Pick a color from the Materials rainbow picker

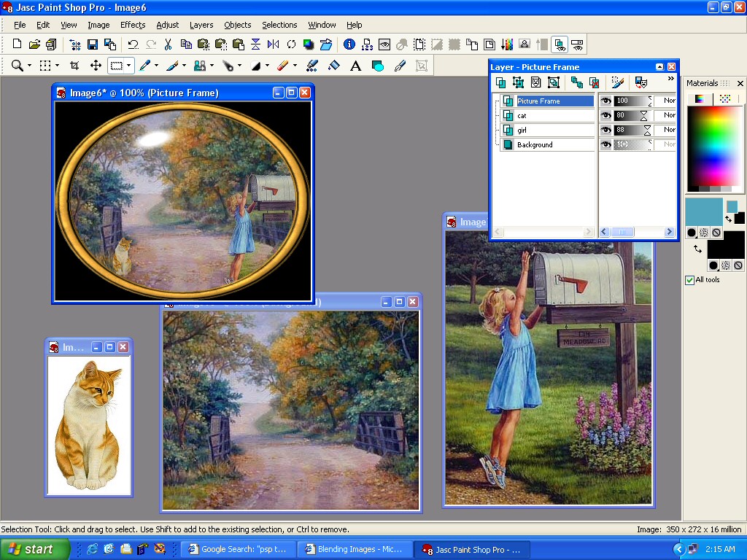click(714, 147)
